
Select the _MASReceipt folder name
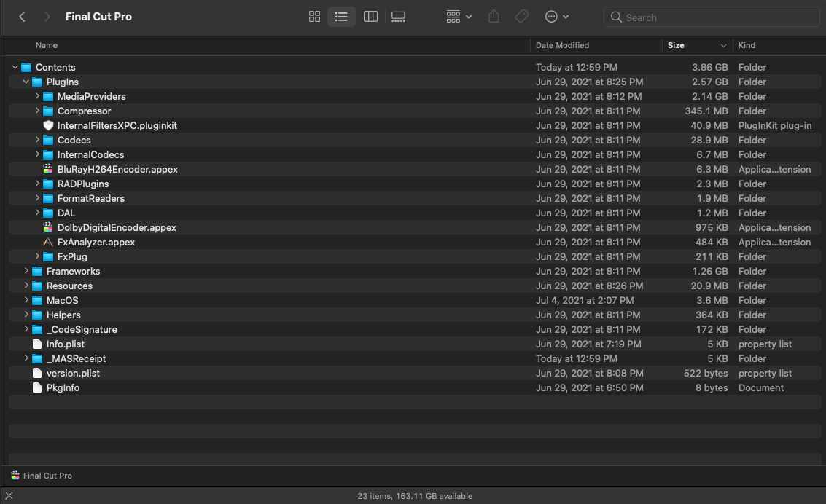coord(76,358)
